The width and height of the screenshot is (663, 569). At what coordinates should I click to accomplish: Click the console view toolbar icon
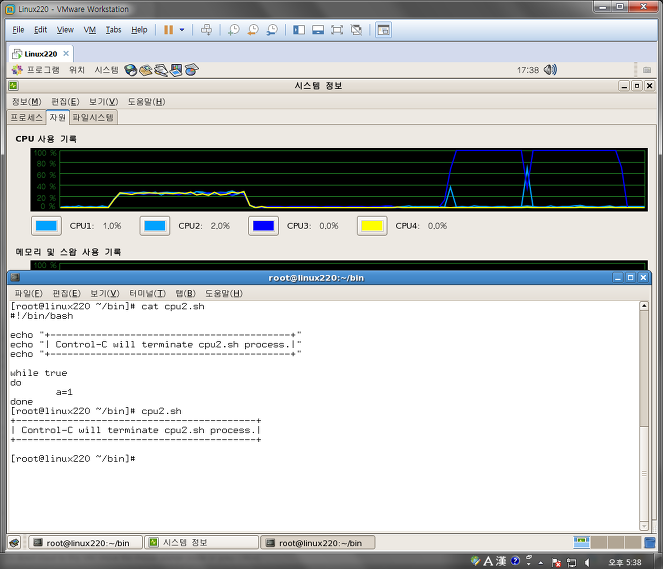point(384,30)
